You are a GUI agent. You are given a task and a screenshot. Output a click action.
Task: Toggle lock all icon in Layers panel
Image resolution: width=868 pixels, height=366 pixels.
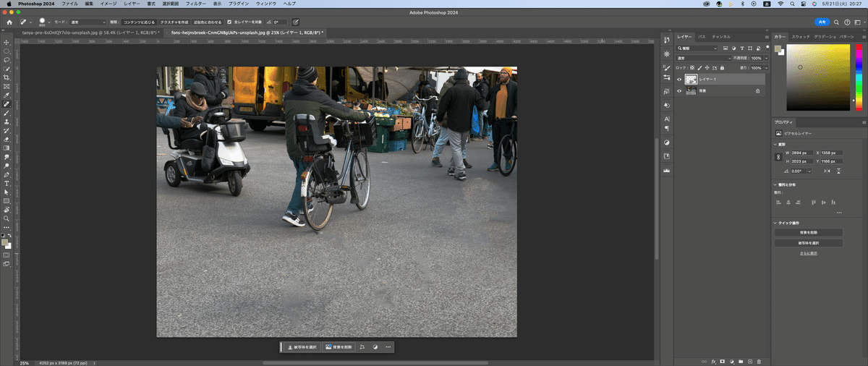[x=722, y=67]
